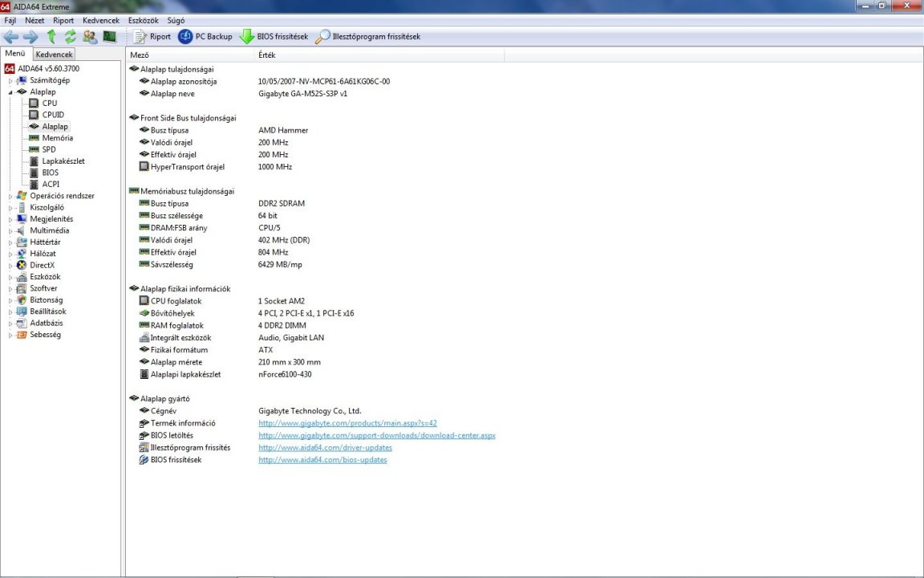Click the Kiszolgáló server icon

(22, 208)
